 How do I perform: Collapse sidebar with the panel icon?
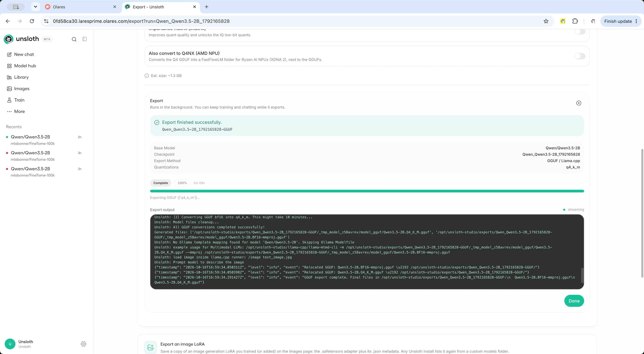[x=84, y=39]
